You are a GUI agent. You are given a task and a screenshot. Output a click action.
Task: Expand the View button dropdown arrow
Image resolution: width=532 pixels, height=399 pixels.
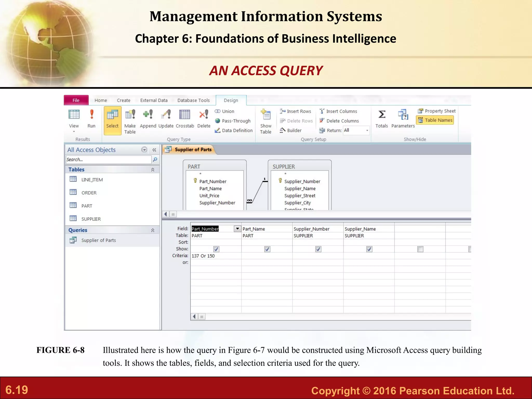[x=74, y=132]
